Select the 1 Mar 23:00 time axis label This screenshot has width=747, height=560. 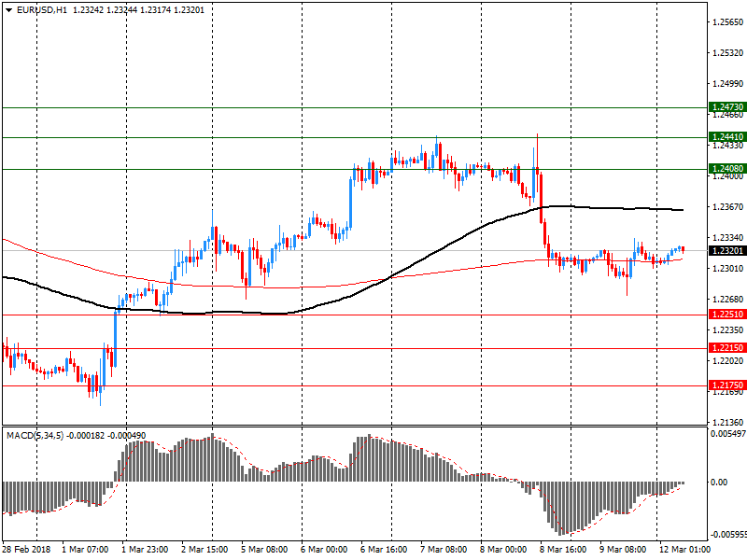[x=145, y=550]
